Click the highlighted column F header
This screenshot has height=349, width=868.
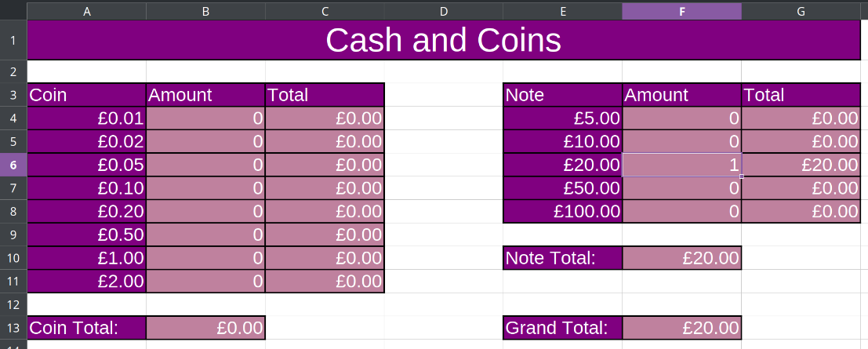point(681,11)
